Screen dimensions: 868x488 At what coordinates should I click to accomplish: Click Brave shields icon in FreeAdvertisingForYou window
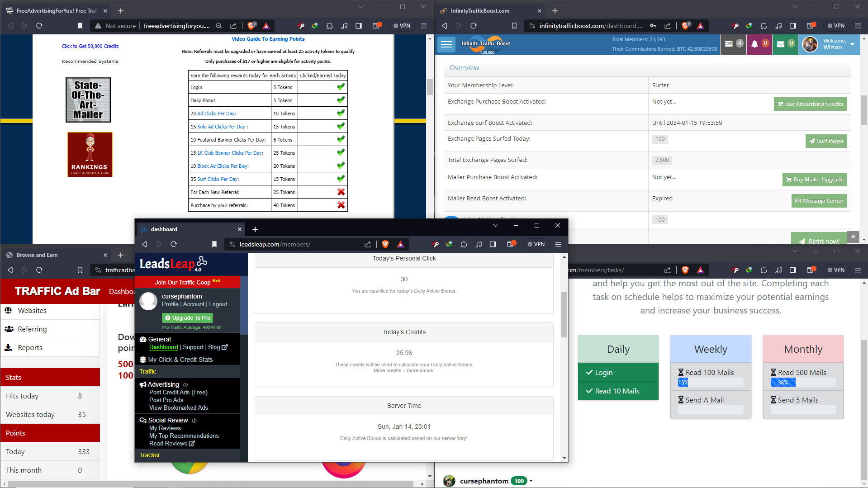(251, 26)
